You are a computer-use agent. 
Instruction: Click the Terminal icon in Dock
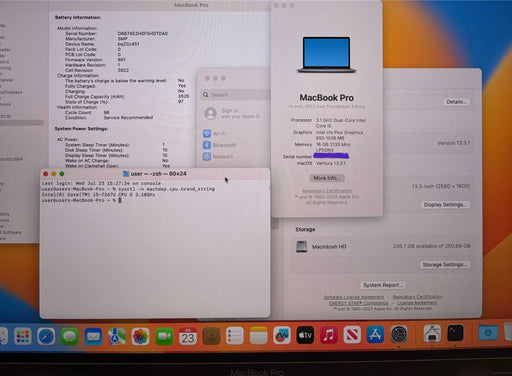coord(455,333)
